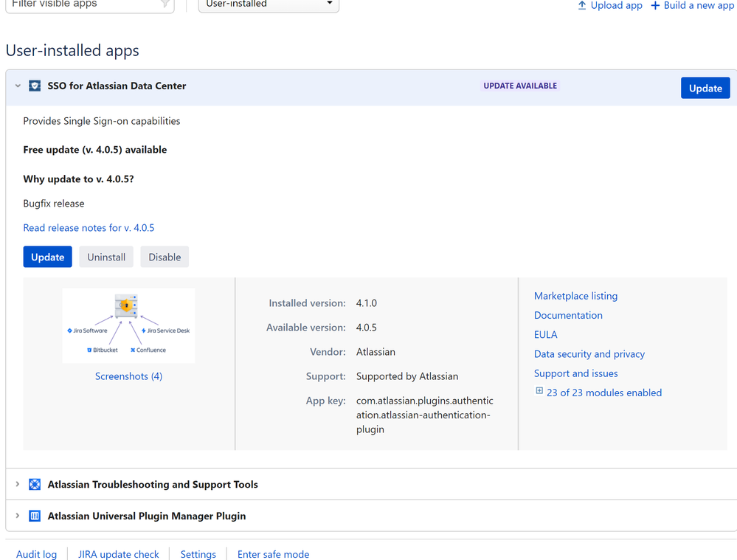This screenshot has width=737, height=560.
Task: Click the Update button next to Uninstall
Action: pyautogui.click(x=47, y=257)
